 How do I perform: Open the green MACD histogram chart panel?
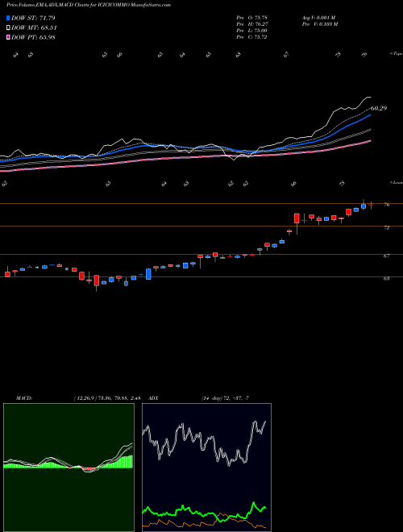pyautogui.click(x=69, y=468)
